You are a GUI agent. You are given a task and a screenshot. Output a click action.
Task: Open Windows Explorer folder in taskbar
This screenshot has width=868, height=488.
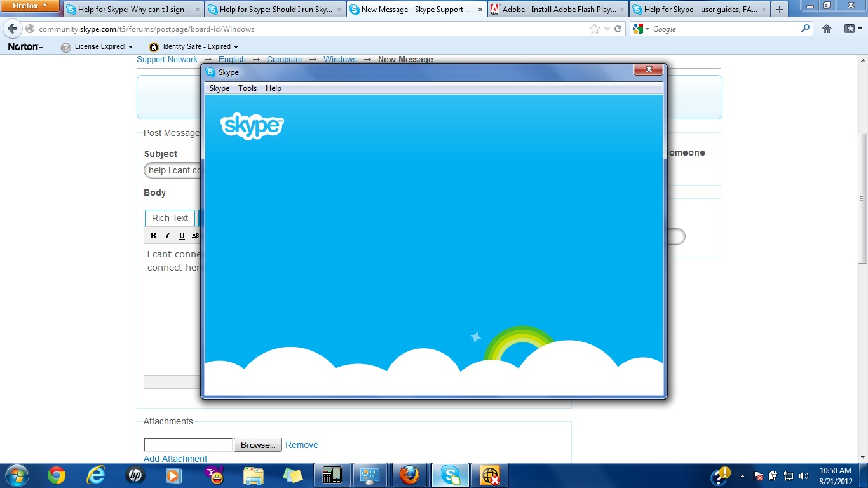[x=253, y=475]
